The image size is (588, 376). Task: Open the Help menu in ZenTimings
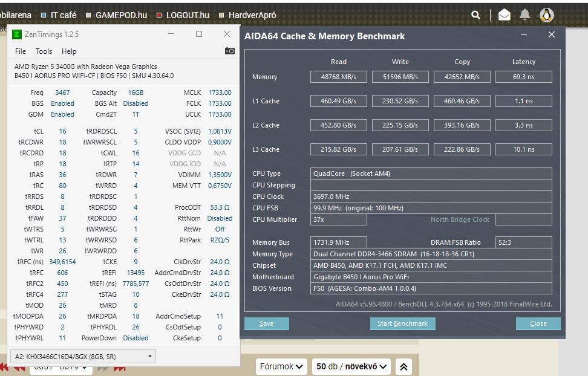click(69, 51)
